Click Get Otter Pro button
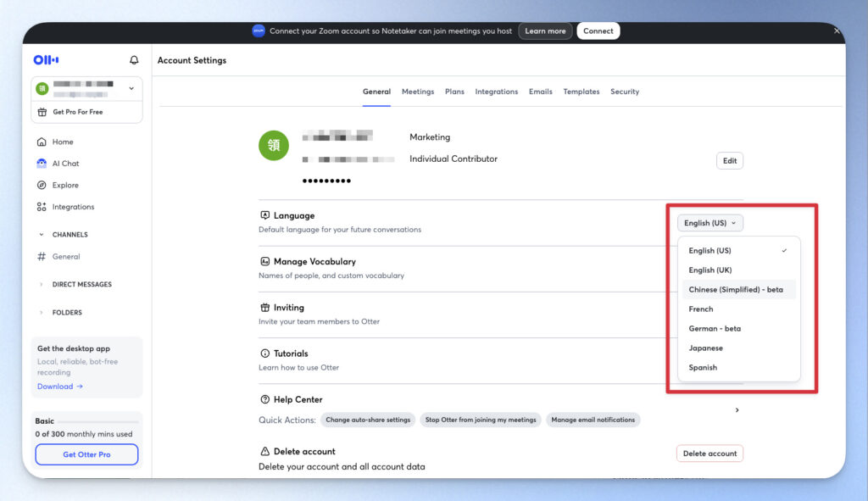This screenshot has width=868, height=501. (87, 454)
